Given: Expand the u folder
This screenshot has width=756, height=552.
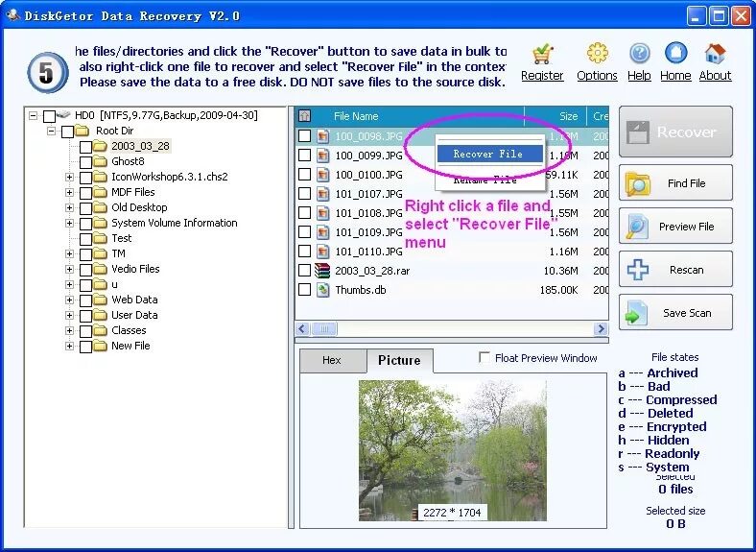Looking at the screenshot, I should tap(69, 285).
